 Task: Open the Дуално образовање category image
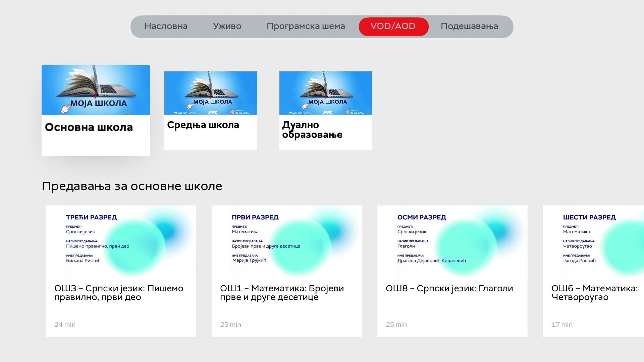[x=326, y=93]
